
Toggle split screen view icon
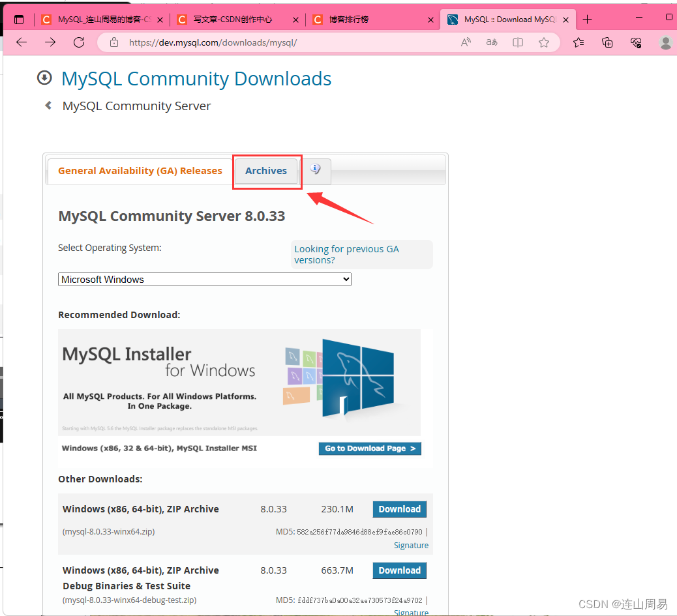(x=518, y=42)
